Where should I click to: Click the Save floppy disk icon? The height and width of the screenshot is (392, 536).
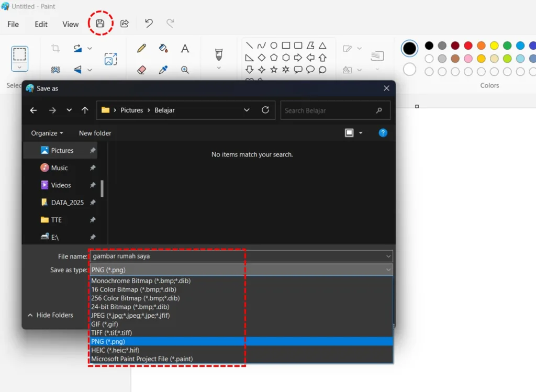(x=100, y=24)
